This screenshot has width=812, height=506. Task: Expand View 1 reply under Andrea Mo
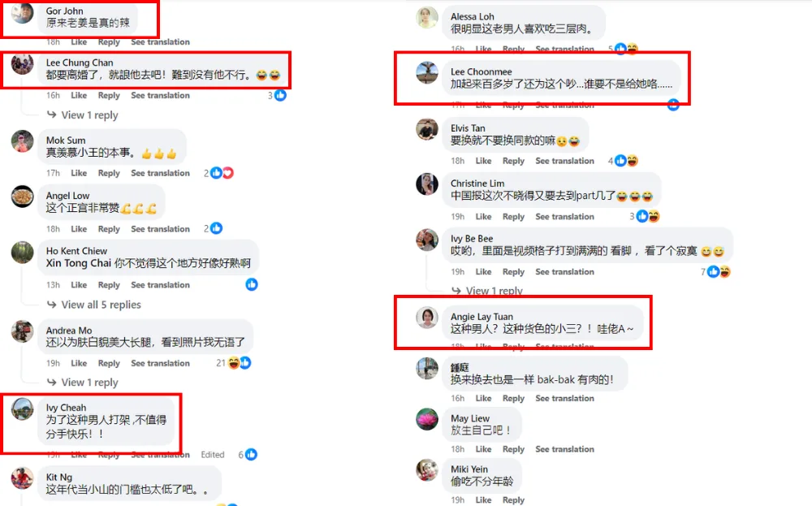[x=89, y=383]
